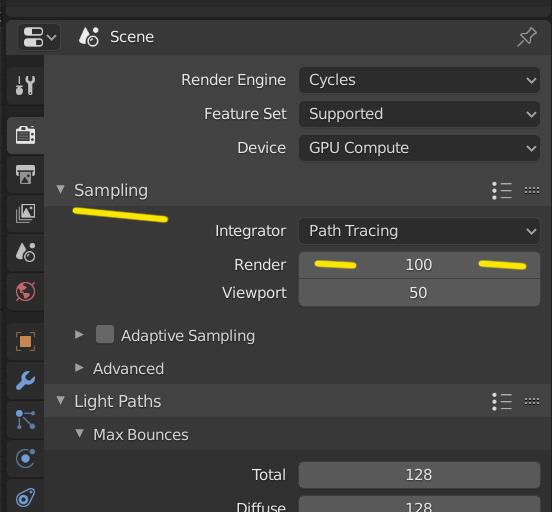The height and width of the screenshot is (512, 552).
Task: Click the Device label
Action: (x=262, y=148)
